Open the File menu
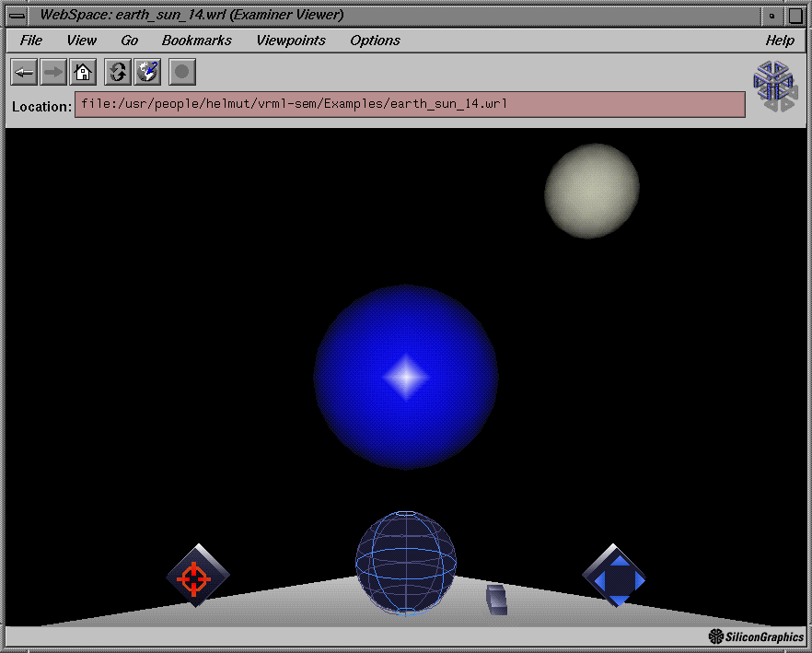 (31, 41)
